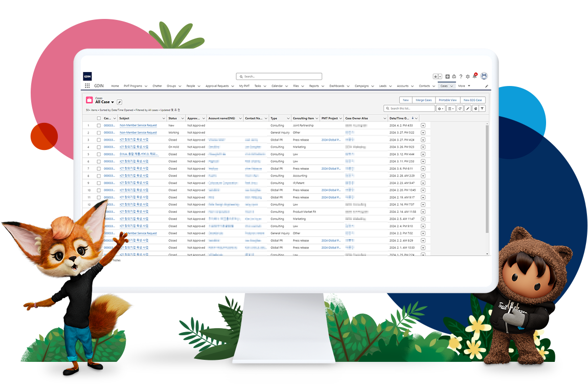Open the Salesforce Help question mark
Viewport: 588px width, 389px height.
(461, 76)
